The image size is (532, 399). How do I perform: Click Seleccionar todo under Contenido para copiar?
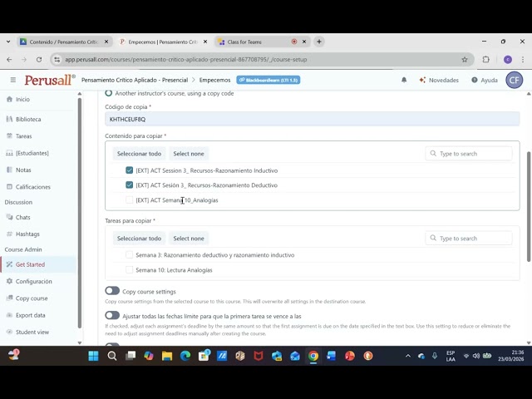139,154
